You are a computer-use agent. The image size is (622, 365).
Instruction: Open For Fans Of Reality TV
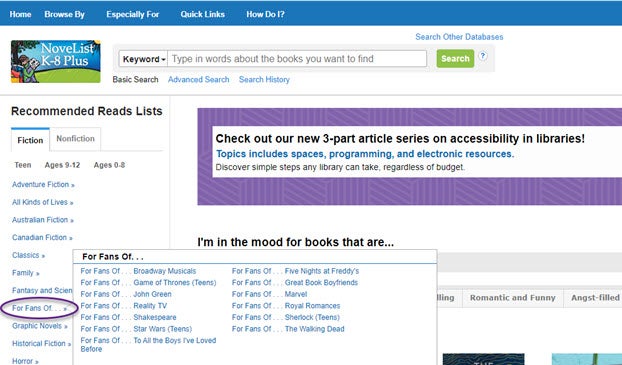click(123, 306)
